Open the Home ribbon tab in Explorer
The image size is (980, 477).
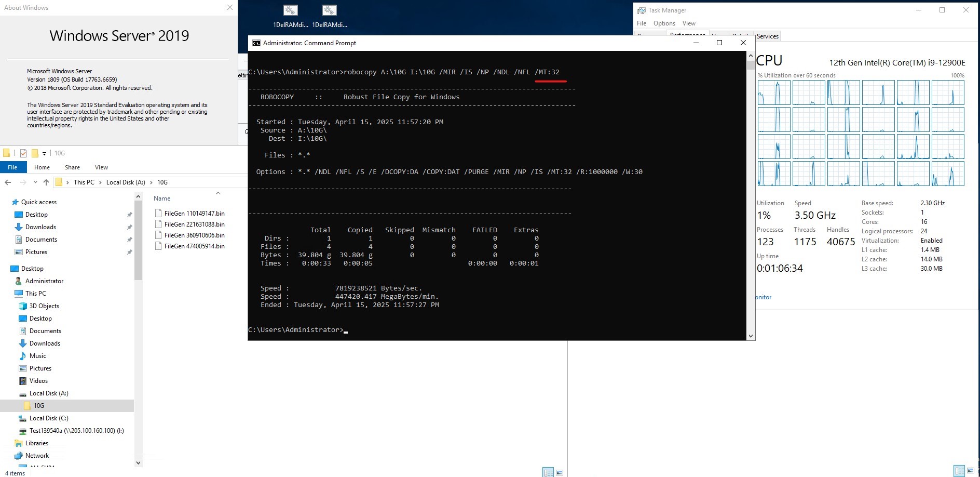pyautogui.click(x=42, y=167)
